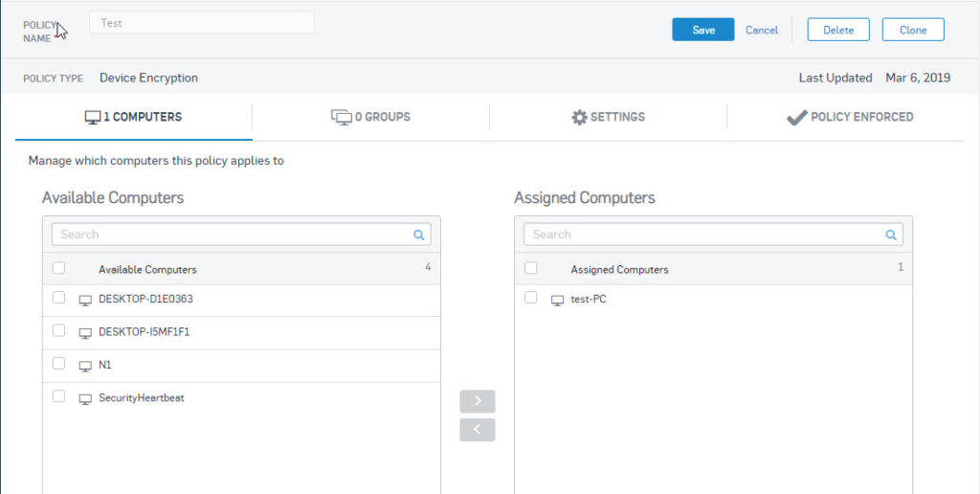Click the search magnifier in Available Computers
Image resolution: width=980 pixels, height=494 pixels.
pos(419,236)
